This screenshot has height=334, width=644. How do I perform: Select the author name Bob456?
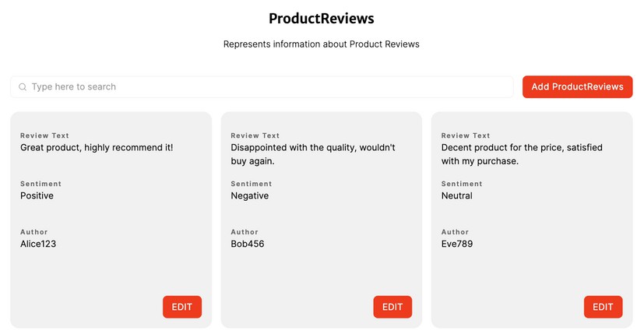point(248,244)
